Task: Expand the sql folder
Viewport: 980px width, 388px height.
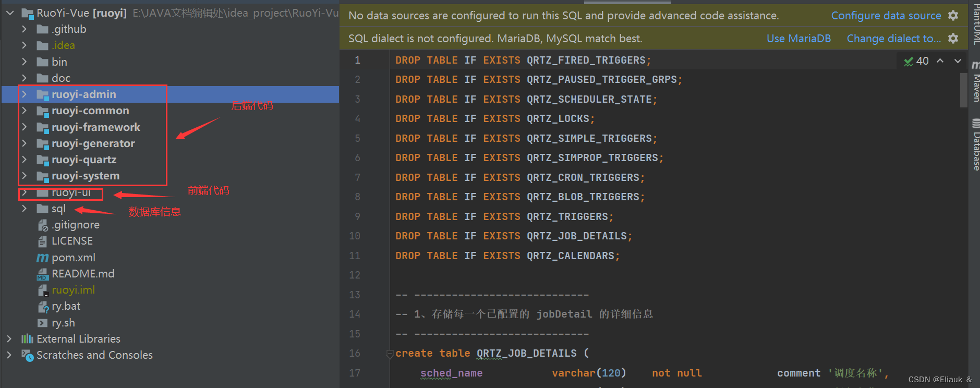Action: (24, 209)
